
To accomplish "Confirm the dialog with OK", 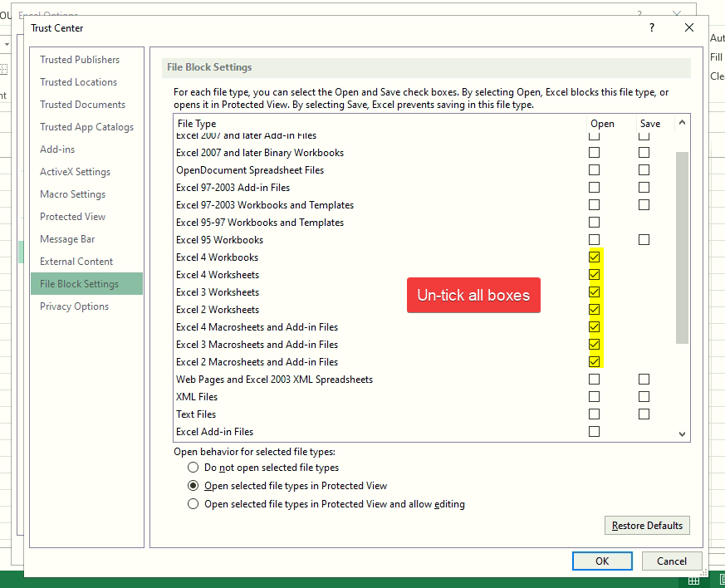I will click(602, 561).
